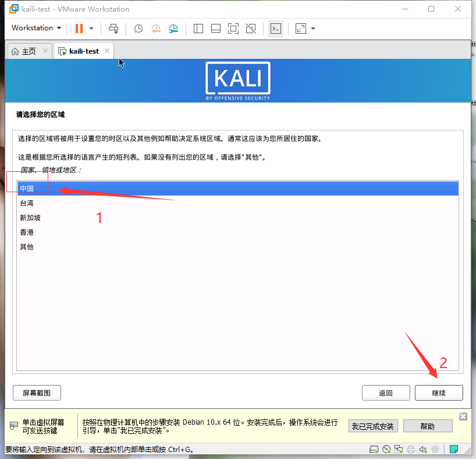Screen dimensions: 476x459
Task: Open the suspend options dropdown arrow
Action: (x=90, y=29)
